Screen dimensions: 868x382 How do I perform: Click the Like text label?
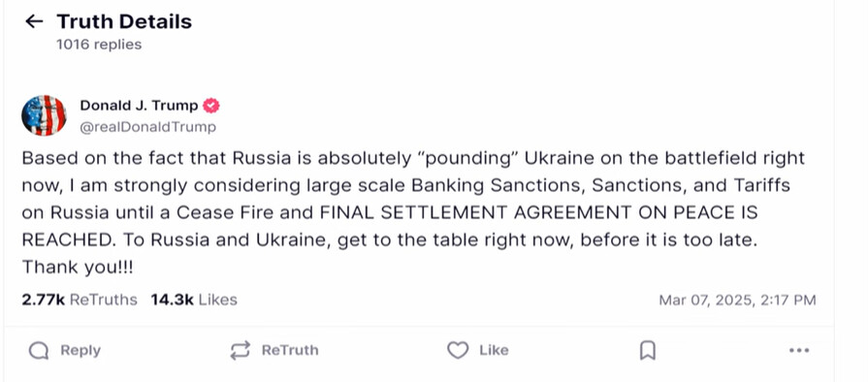pyautogui.click(x=494, y=350)
